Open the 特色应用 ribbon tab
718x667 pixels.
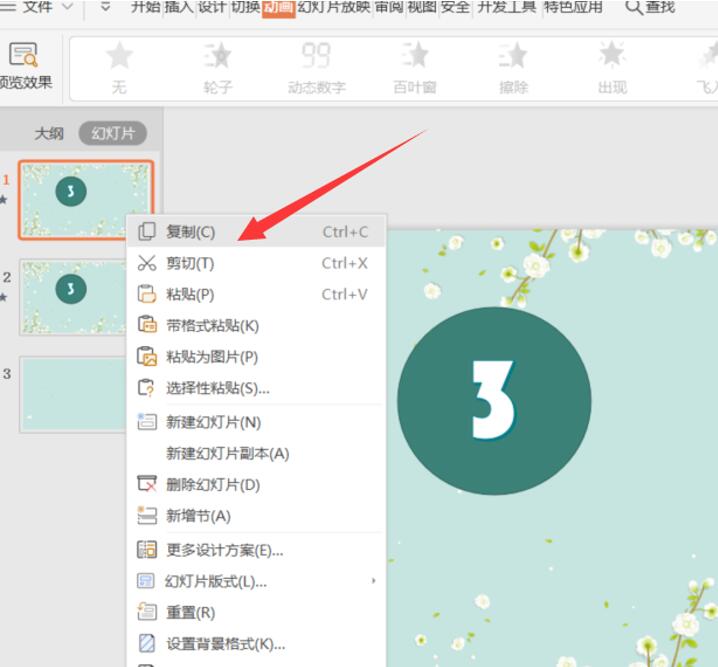click(573, 7)
